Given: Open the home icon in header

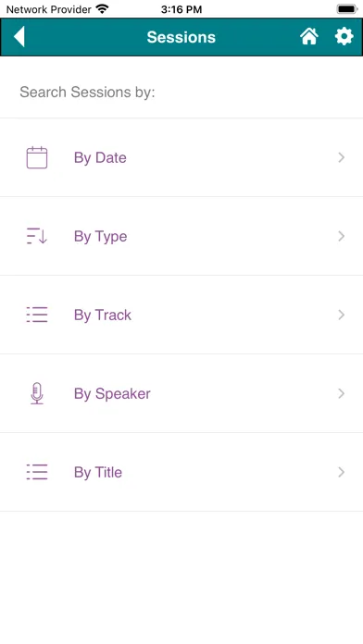Looking at the screenshot, I should (x=308, y=37).
